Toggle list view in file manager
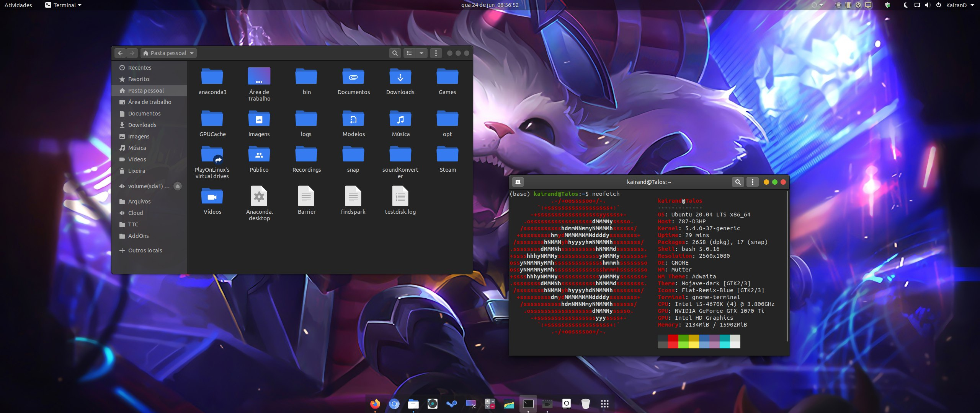Screen dimensions: 980x413 click(x=409, y=53)
